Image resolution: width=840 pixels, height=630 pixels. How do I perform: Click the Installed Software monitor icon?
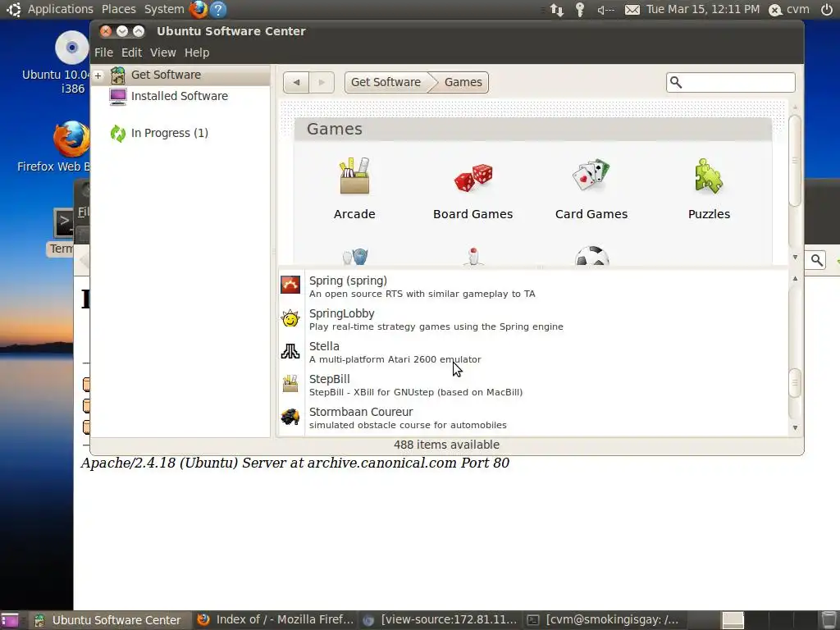click(118, 97)
